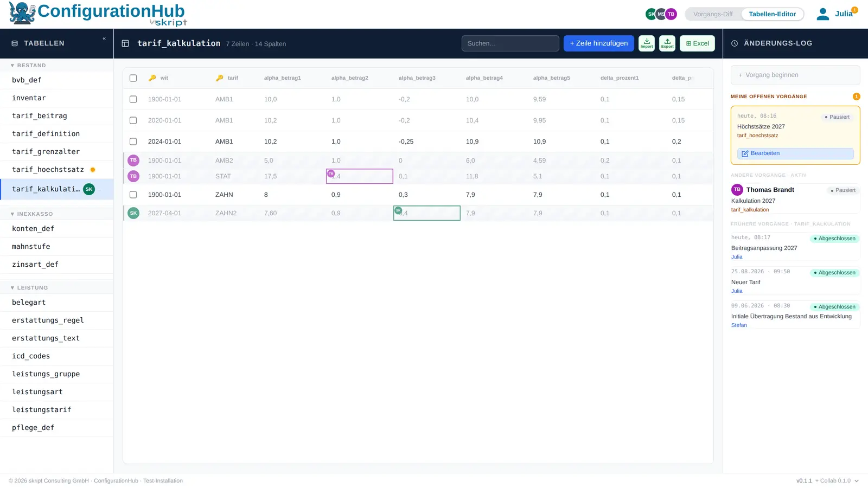Open the Julia user profile icon
Viewport: 868px width, 488px height.
click(823, 14)
